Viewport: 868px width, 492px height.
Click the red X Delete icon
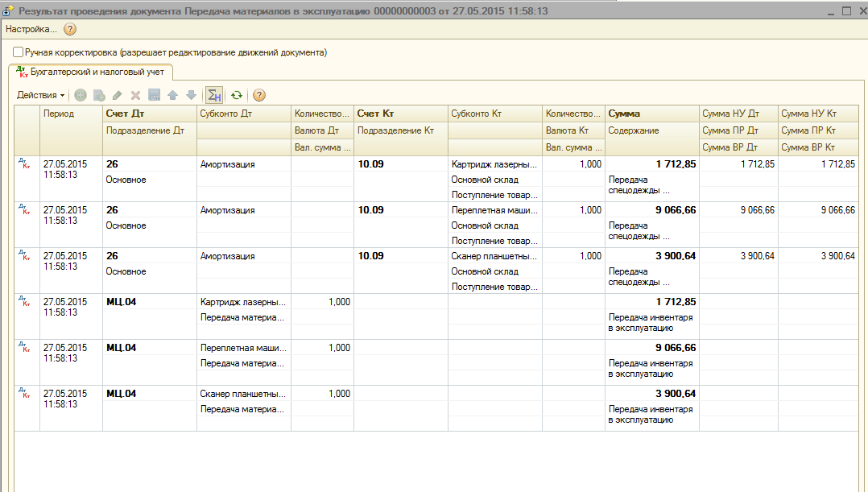[135, 95]
